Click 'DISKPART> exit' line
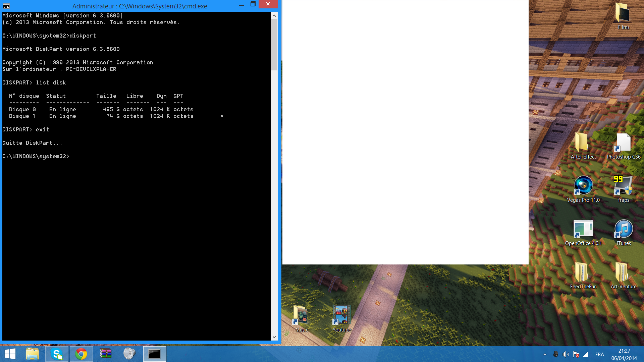This screenshot has width=644, height=362. pos(25,129)
